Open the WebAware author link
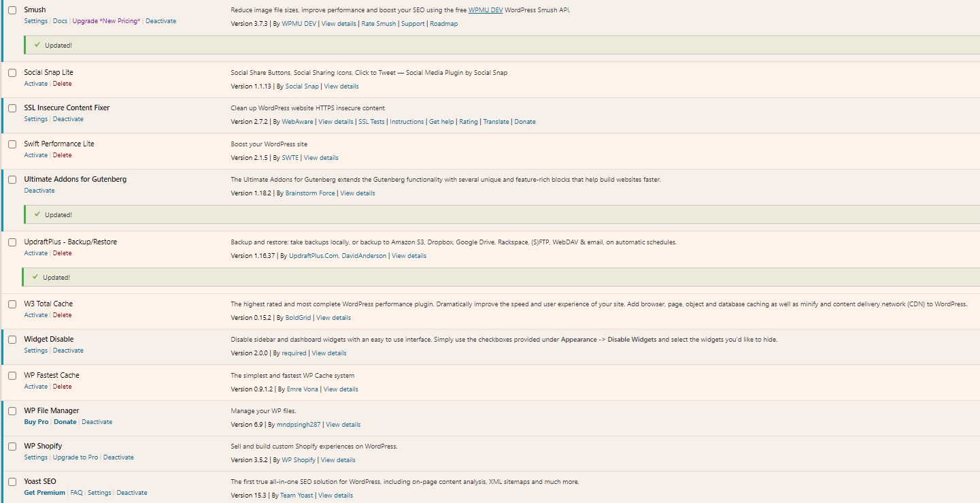The height and width of the screenshot is (503, 980). (x=298, y=122)
